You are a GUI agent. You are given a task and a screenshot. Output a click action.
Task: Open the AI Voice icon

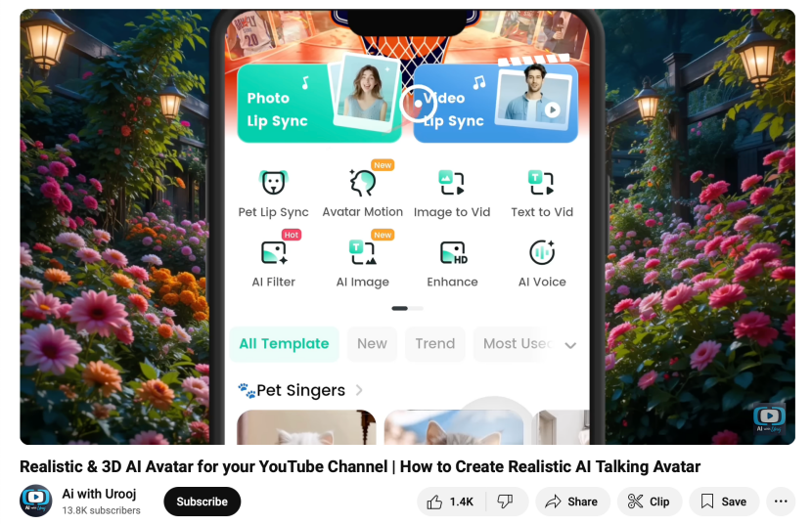coord(541,253)
